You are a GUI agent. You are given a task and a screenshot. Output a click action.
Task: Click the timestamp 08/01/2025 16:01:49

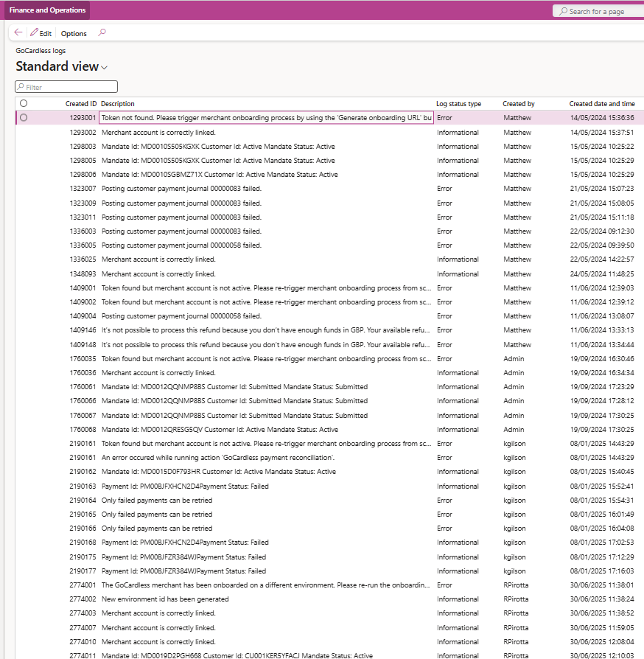point(602,515)
